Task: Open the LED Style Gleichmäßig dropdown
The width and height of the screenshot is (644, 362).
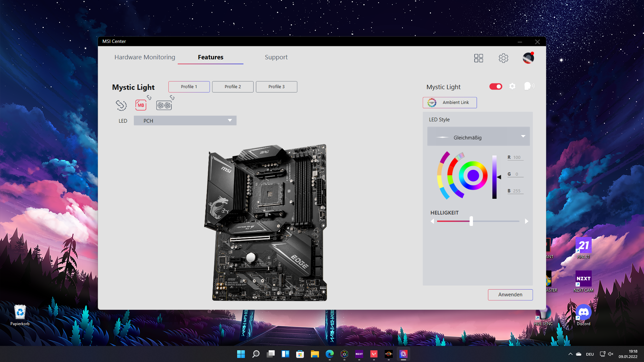Action: [478, 137]
